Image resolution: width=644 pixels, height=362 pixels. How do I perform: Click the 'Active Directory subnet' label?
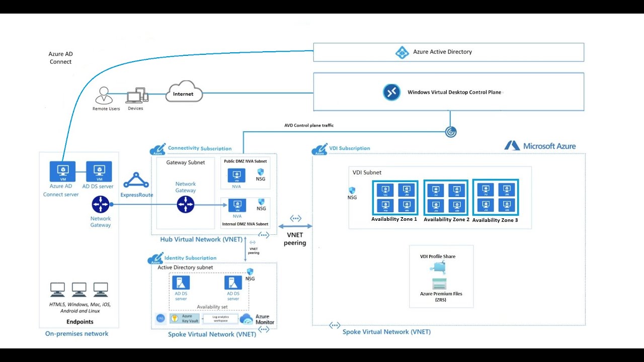185,267
